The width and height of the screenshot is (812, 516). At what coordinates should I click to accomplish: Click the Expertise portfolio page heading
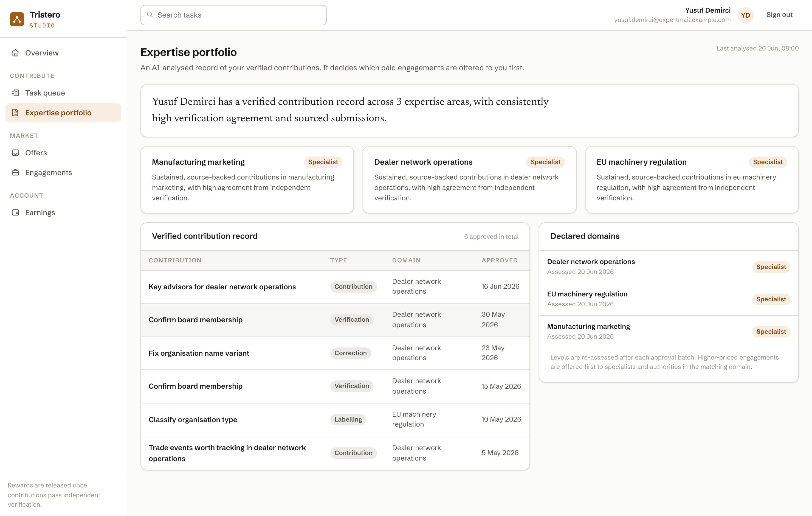[x=188, y=52]
